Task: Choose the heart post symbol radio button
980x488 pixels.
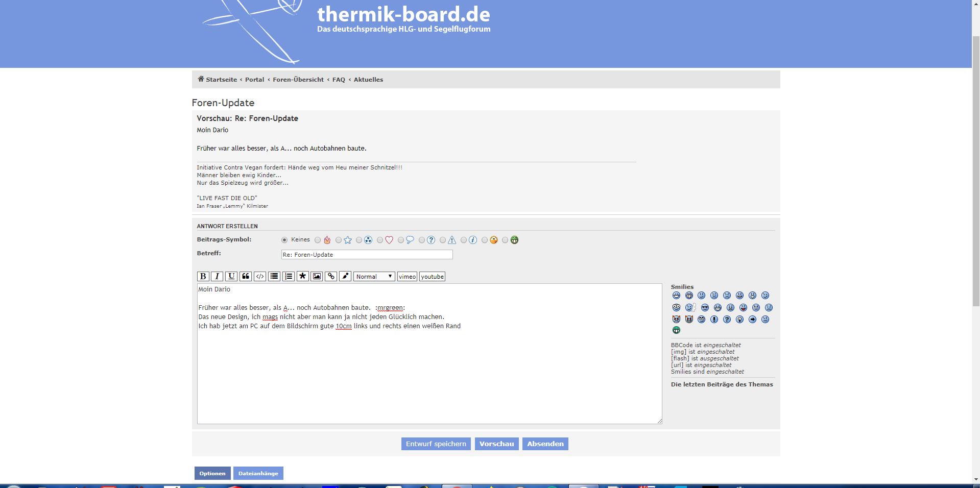Action: (380, 240)
